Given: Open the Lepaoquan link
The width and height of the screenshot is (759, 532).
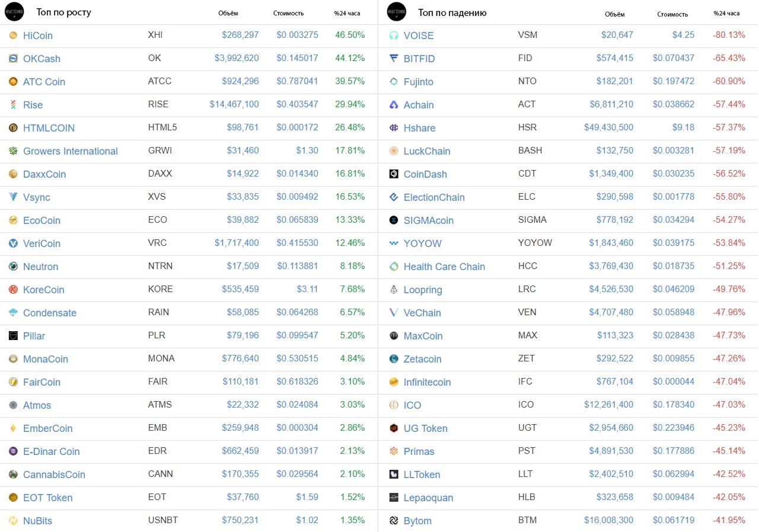Looking at the screenshot, I should point(428,498).
